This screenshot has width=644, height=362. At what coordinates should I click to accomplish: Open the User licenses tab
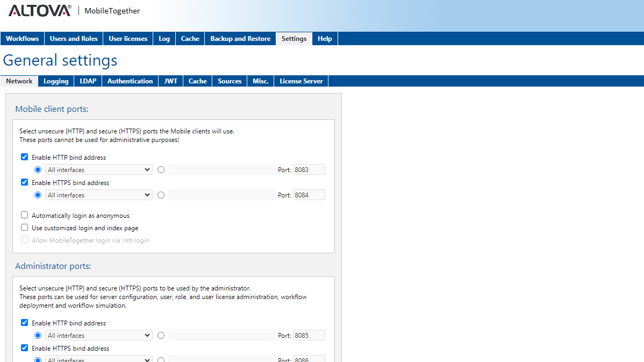pyautogui.click(x=128, y=39)
